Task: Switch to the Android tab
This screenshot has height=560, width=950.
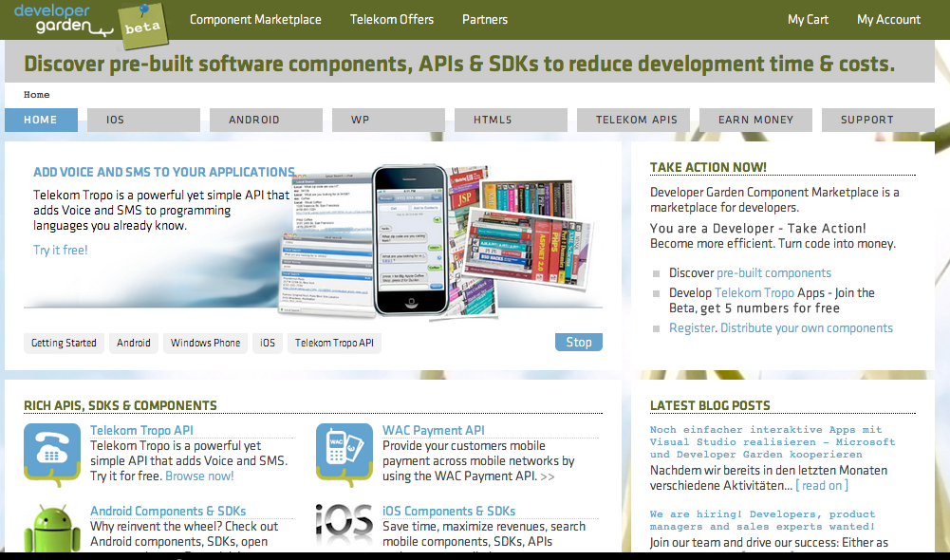Action: click(x=254, y=120)
